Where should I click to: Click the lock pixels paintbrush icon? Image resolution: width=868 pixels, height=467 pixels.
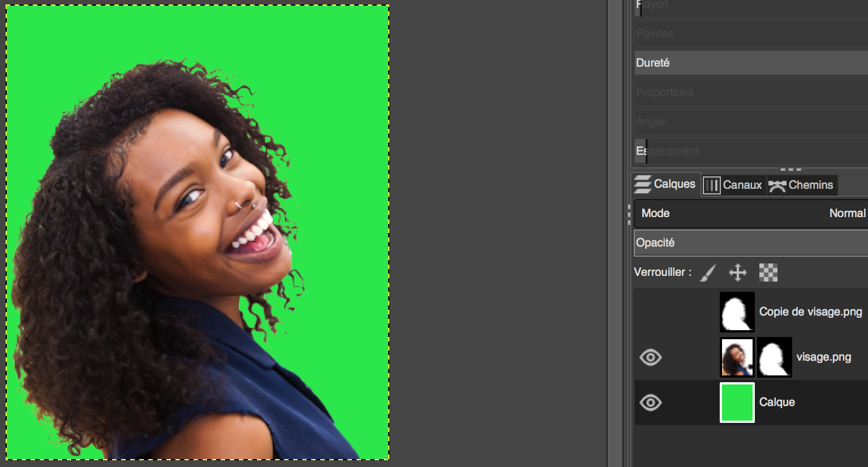[x=708, y=273]
